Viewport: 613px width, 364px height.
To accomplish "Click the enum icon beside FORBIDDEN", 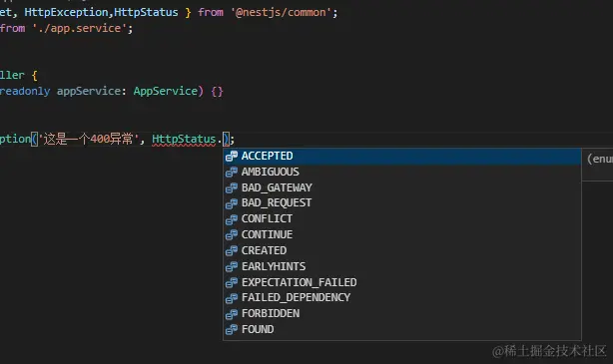I will (232, 313).
